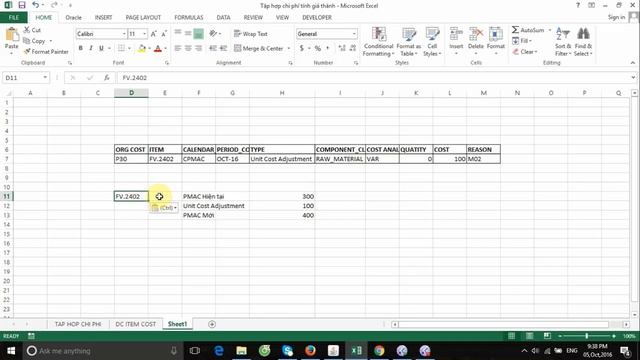Toggle center horizontal alignment
Viewport: 640px width, 360px height.
click(x=188, y=48)
